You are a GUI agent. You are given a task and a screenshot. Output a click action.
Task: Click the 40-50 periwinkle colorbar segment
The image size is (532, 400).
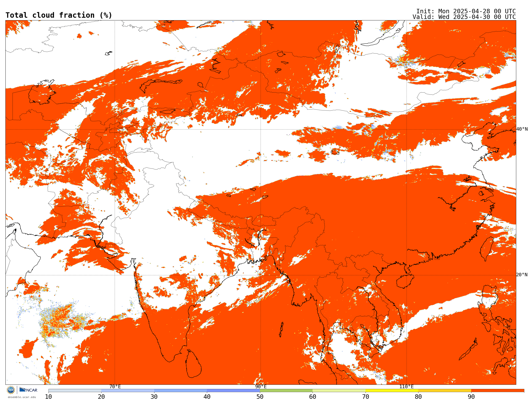233,391
